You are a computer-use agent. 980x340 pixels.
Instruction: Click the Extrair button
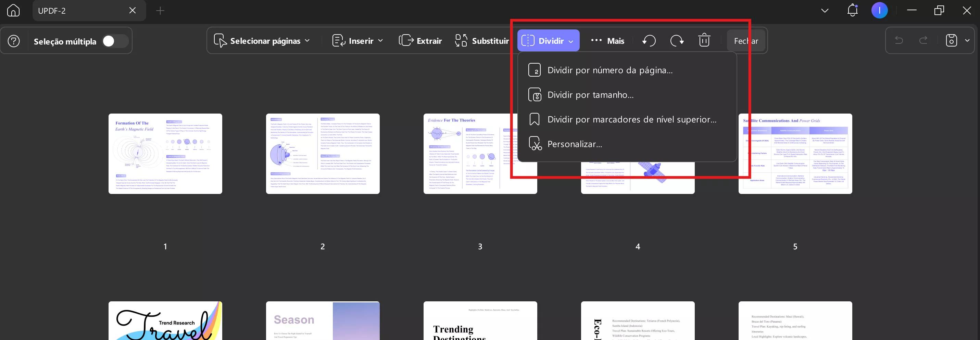420,41
